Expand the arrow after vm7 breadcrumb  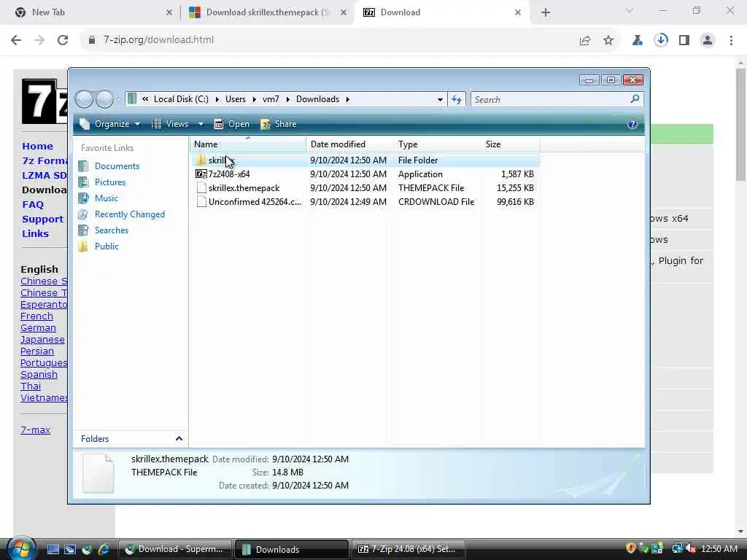tap(287, 99)
